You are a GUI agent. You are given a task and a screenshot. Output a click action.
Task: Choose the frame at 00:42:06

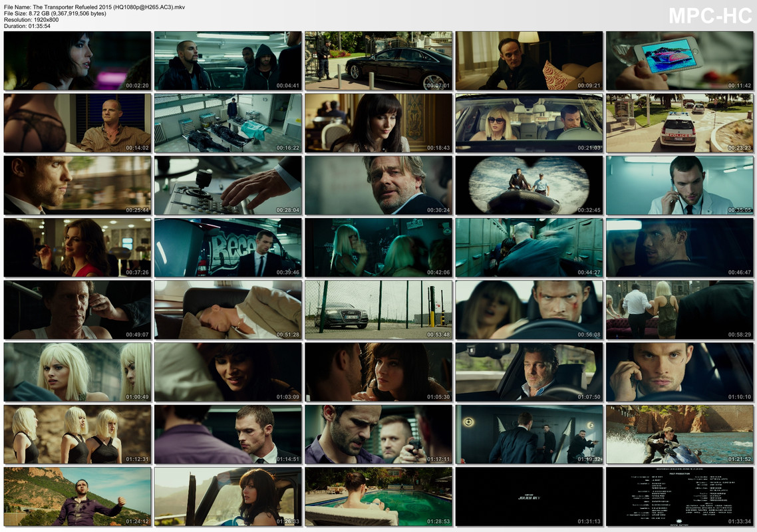[x=378, y=247]
